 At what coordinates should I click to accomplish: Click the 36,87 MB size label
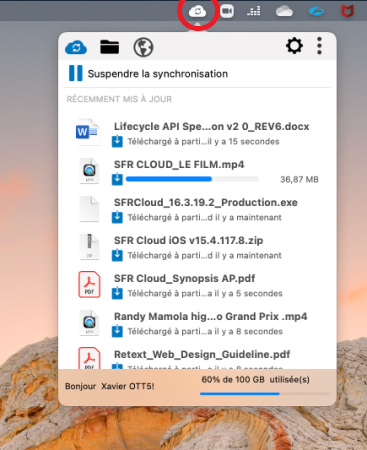point(299,180)
